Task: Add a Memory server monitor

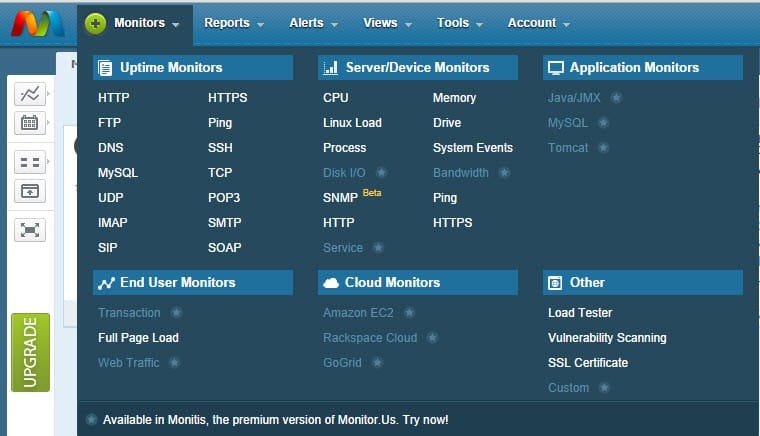Action: 455,98
